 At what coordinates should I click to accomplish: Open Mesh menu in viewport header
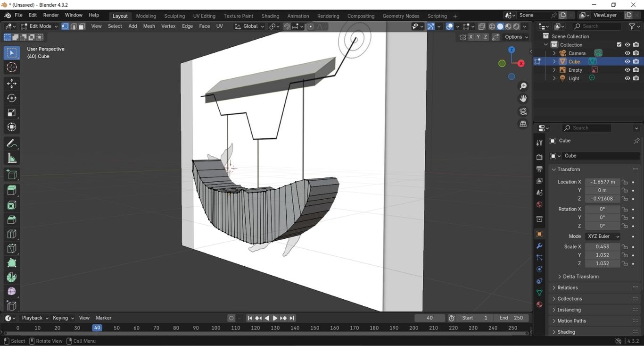149,26
